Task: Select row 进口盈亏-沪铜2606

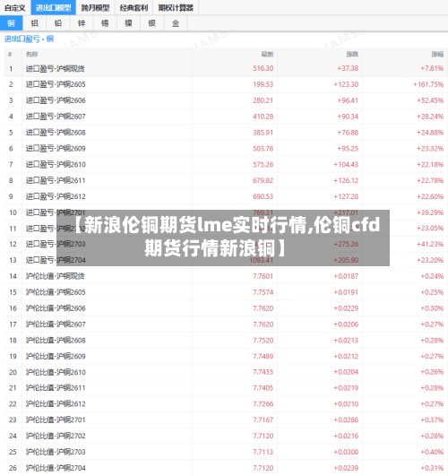Action: point(226,100)
